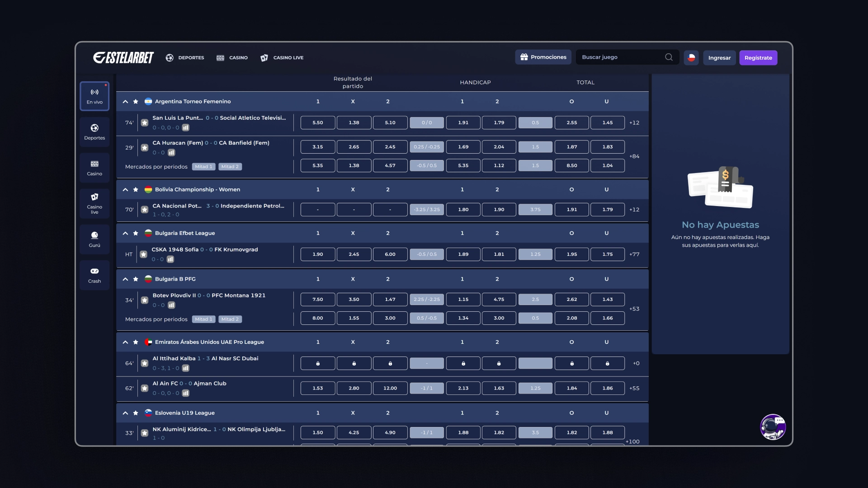868x488 pixels.
Task: Select Mitad 1 for CA Huracan match
Action: [203, 167]
